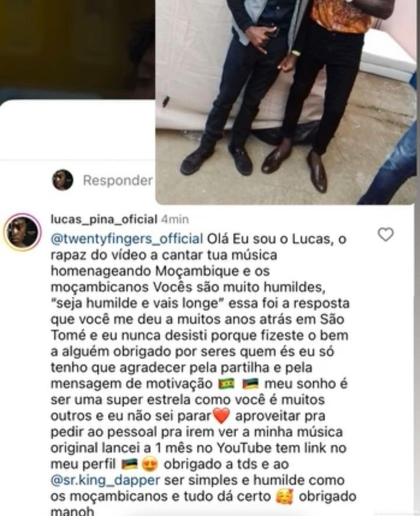
Task: Like the comment with the heart icon
Action: click(385, 235)
